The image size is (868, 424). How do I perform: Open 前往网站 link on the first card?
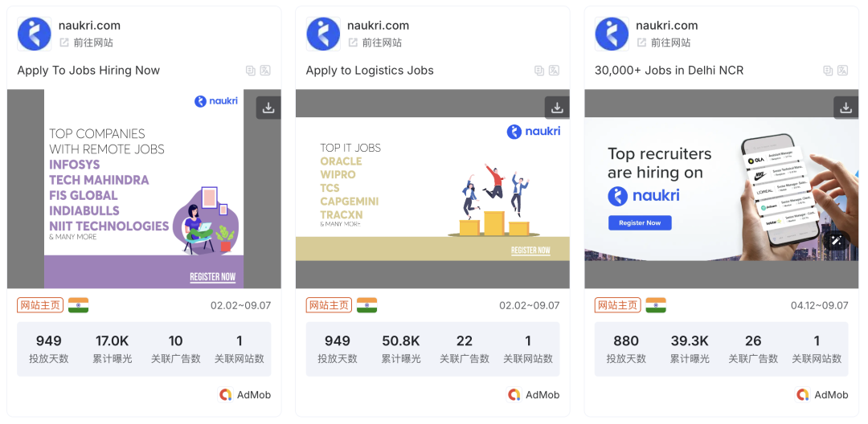pyautogui.click(x=84, y=43)
